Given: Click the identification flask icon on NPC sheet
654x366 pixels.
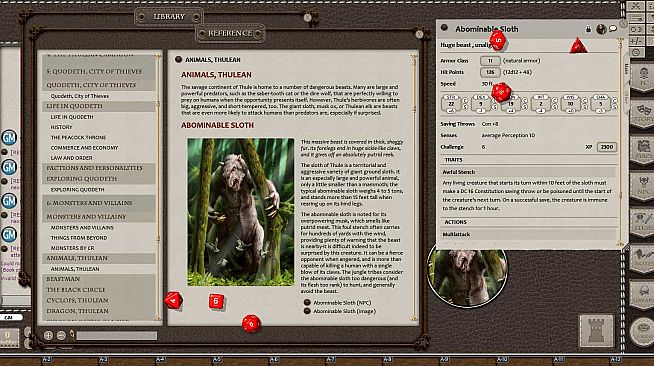Looking at the screenshot, I should (x=588, y=29).
